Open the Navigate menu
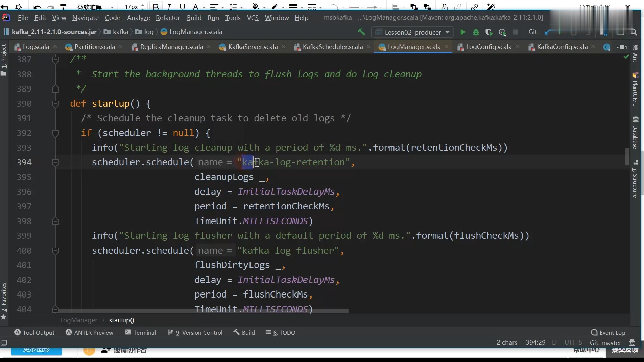644x362 pixels. tap(85, 18)
